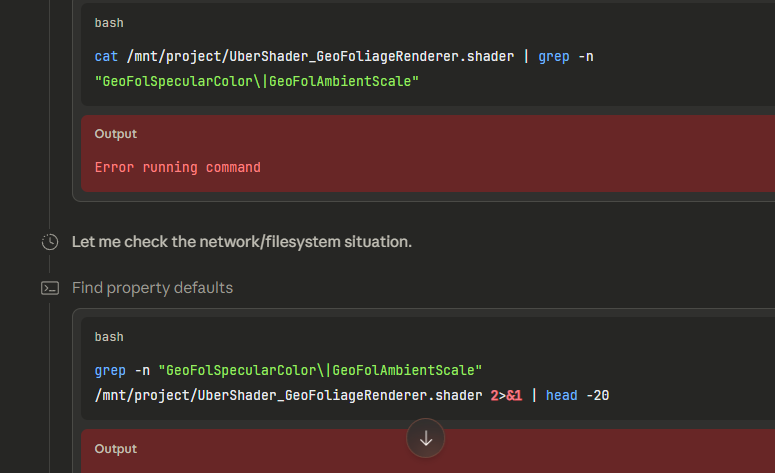The width and height of the screenshot is (775, 473).
Task: Expand the 'Find property defaults' step
Action: tap(152, 288)
